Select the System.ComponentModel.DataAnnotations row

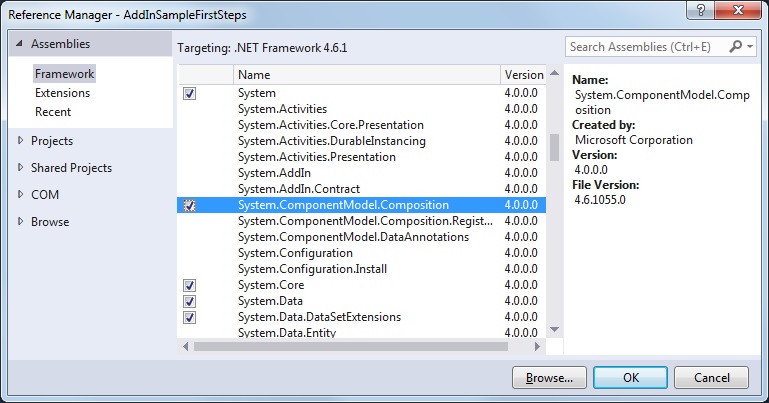(361, 237)
